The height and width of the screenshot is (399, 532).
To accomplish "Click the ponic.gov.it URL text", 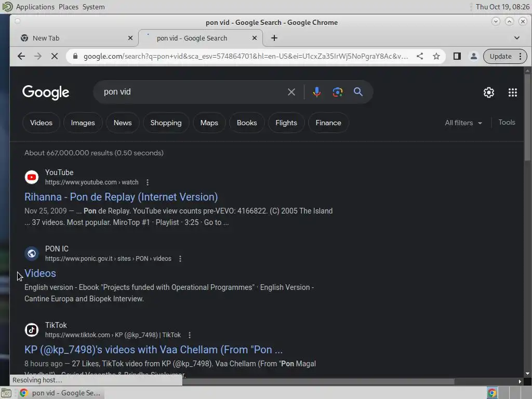I will pos(108,259).
